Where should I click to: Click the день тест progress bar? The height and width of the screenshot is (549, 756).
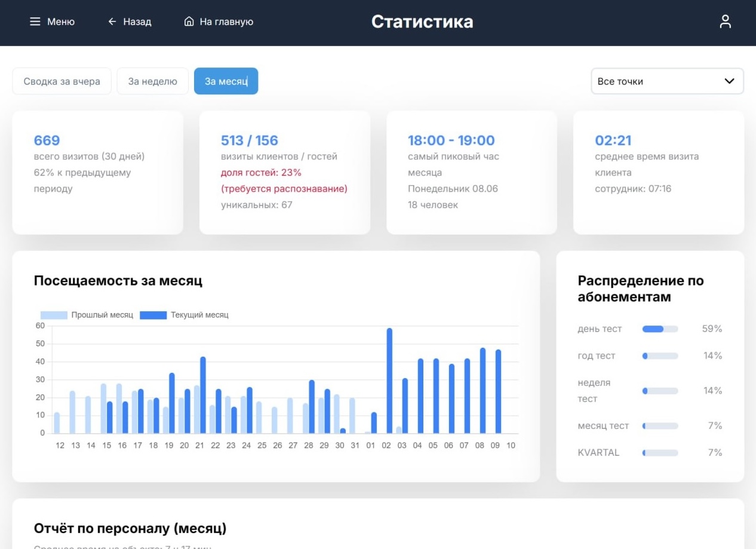660,329
